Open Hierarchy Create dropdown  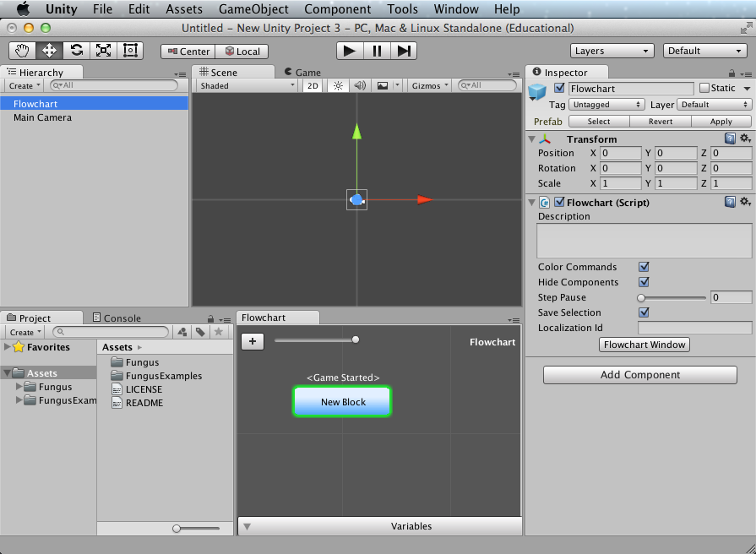coord(25,86)
